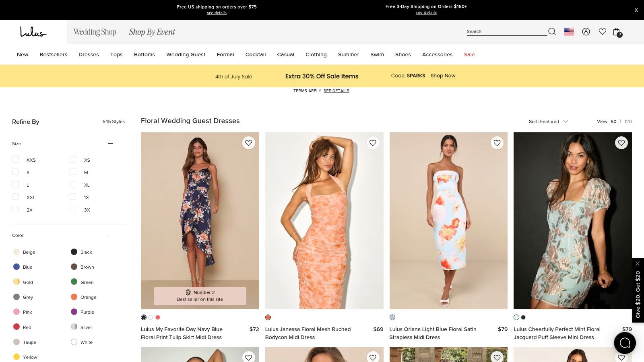Select navy swatch under Mint Floral dress
This screenshot has width=644, height=362.
(523, 317)
